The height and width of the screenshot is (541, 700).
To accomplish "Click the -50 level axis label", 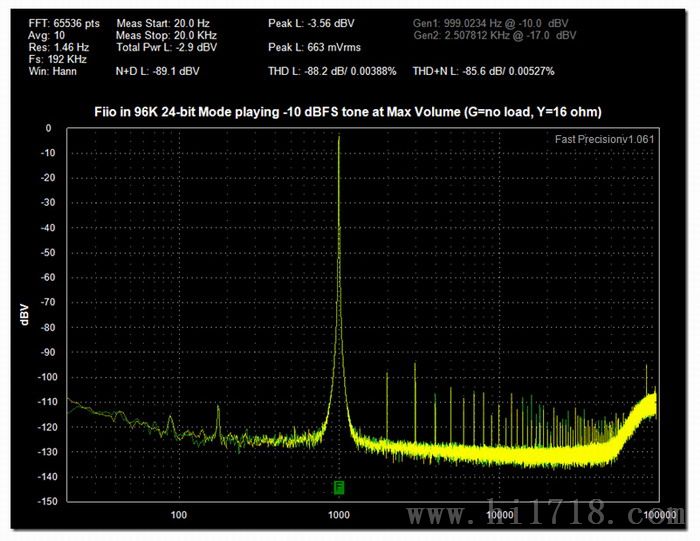I will click(49, 253).
